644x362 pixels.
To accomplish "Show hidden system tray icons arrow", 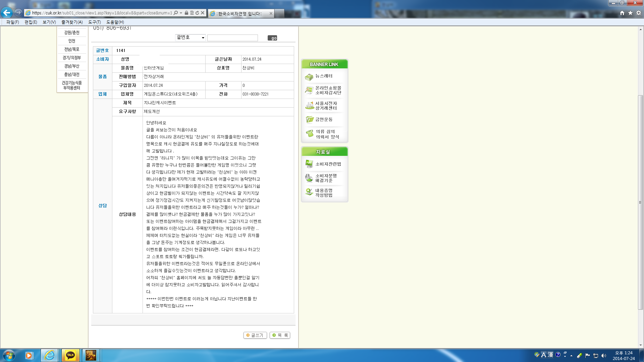I will click(x=571, y=356).
